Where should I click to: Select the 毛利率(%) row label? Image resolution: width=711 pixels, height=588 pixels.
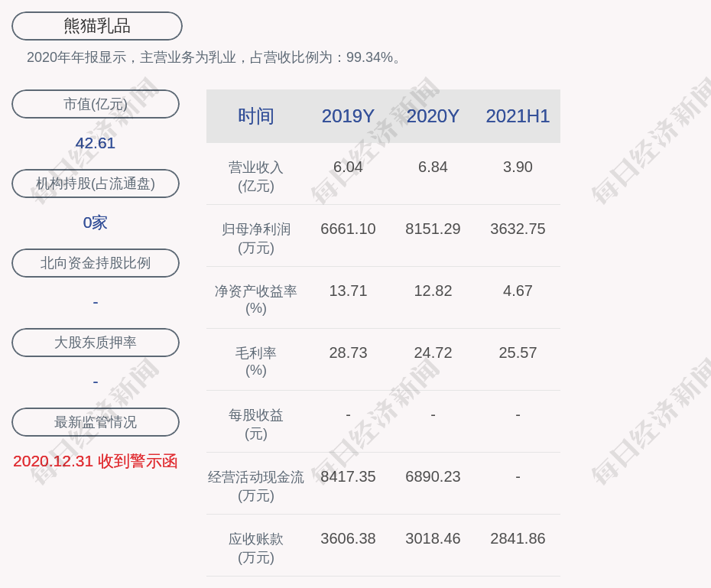click(x=255, y=362)
